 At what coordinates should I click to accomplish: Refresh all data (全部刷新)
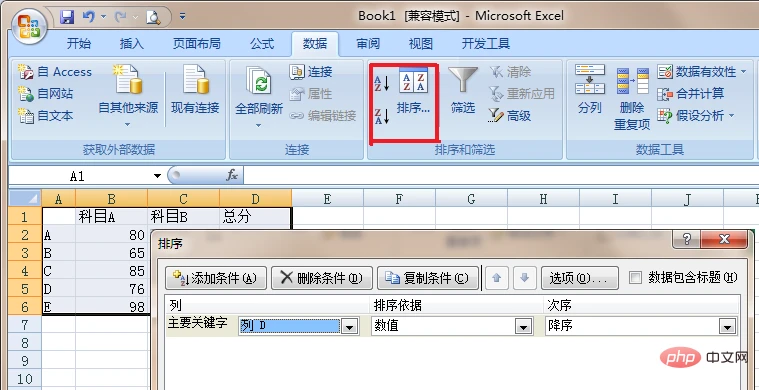258,90
